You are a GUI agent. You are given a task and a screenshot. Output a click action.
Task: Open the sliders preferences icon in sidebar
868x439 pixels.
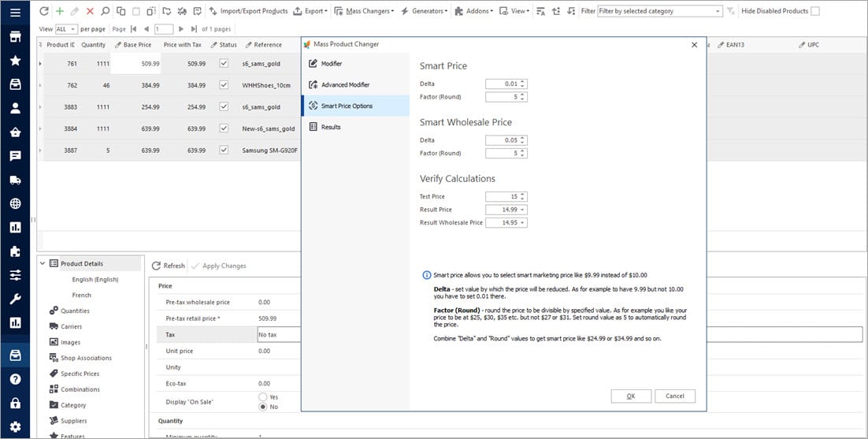pos(16,275)
